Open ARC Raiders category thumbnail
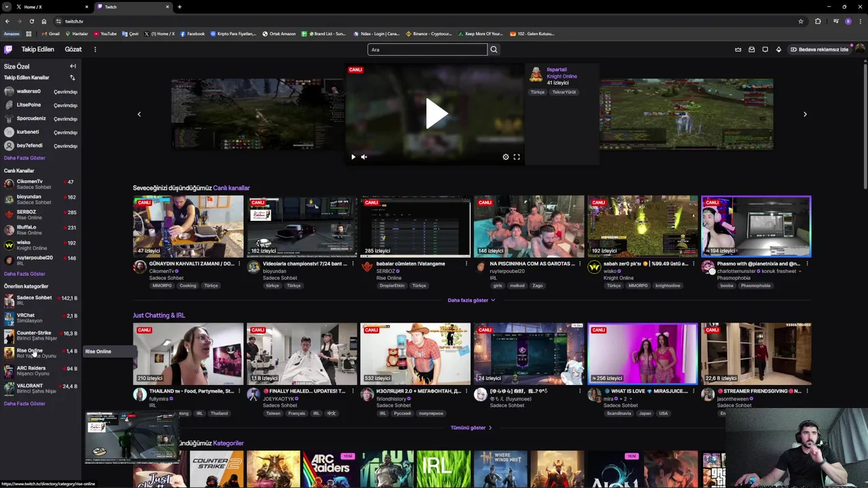This screenshot has height=488, width=868. pyautogui.click(x=330, y=469)
